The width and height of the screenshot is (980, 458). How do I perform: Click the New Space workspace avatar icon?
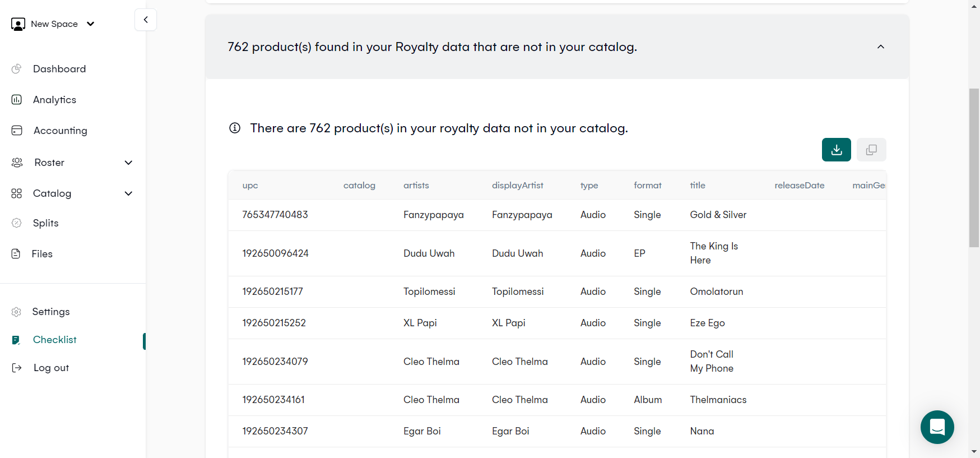coord(18,24)
